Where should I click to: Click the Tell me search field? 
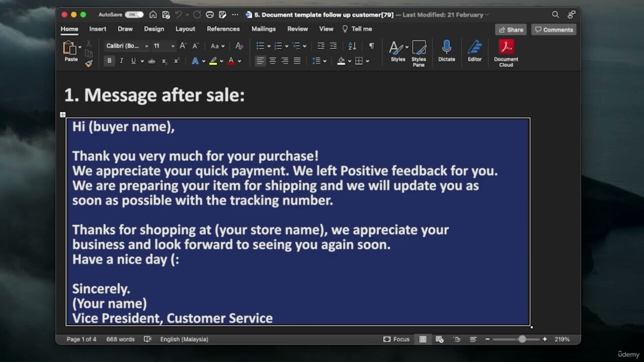[357, 29]
